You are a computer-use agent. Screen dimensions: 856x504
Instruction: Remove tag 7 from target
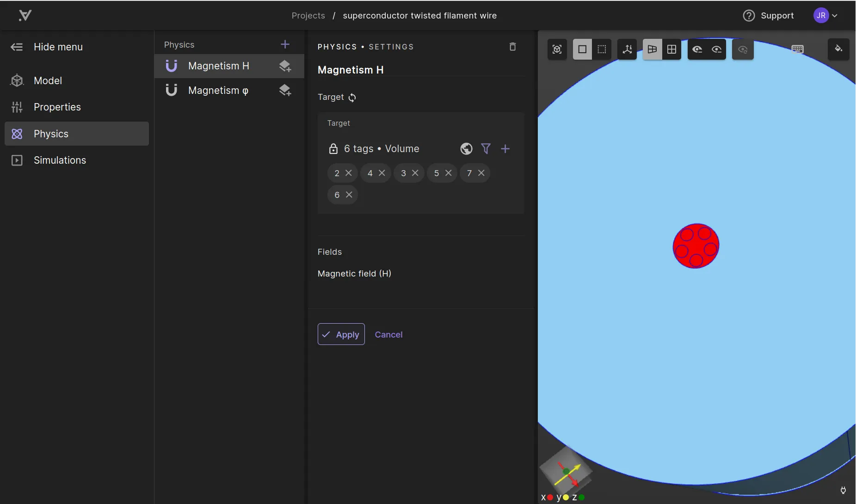coord(481,173)
